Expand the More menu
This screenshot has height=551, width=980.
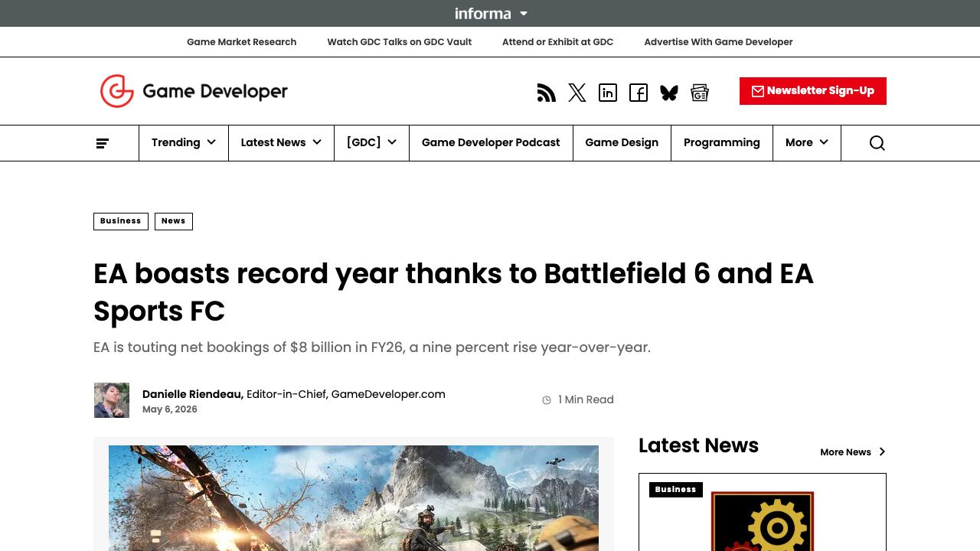coord(807,143)
